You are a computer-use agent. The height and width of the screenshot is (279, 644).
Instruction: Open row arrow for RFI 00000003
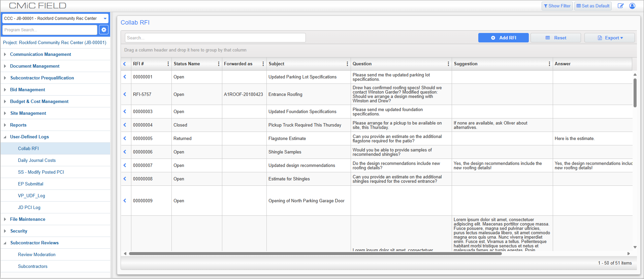pos(125,111)
